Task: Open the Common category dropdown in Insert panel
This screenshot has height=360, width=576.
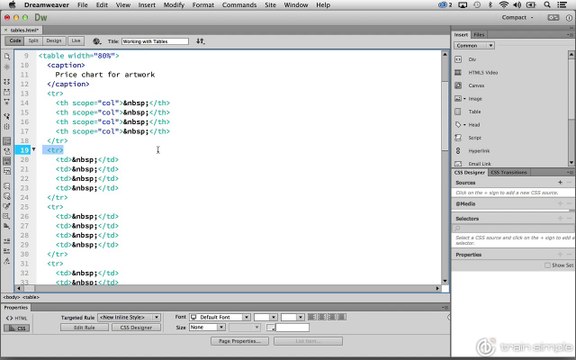Action: point(474,46)
